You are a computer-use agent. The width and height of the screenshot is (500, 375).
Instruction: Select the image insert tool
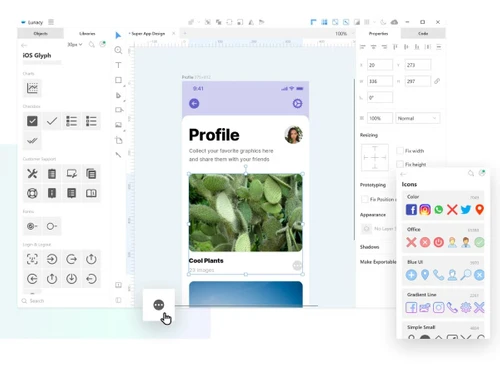pos(118,125)
